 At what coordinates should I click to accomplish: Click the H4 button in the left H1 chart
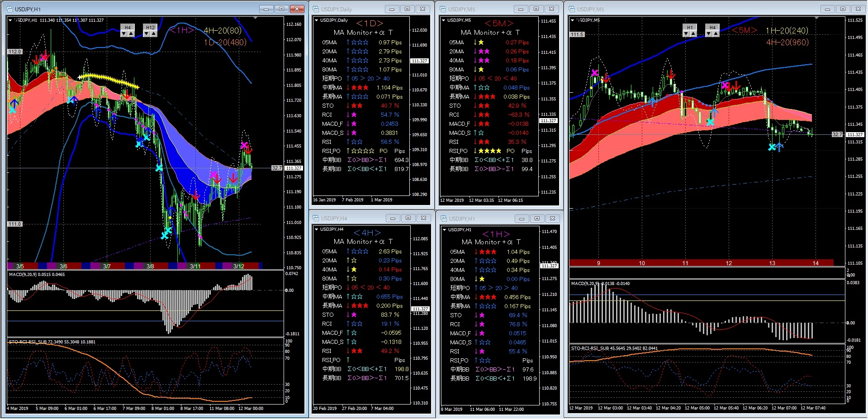click(128, 28)
